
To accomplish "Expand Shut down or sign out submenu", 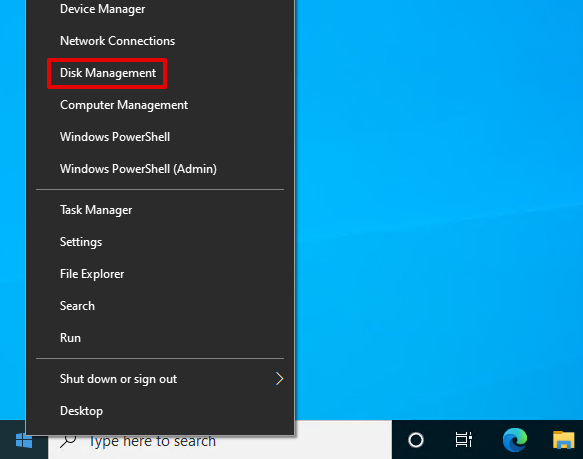I will [160, 379].
